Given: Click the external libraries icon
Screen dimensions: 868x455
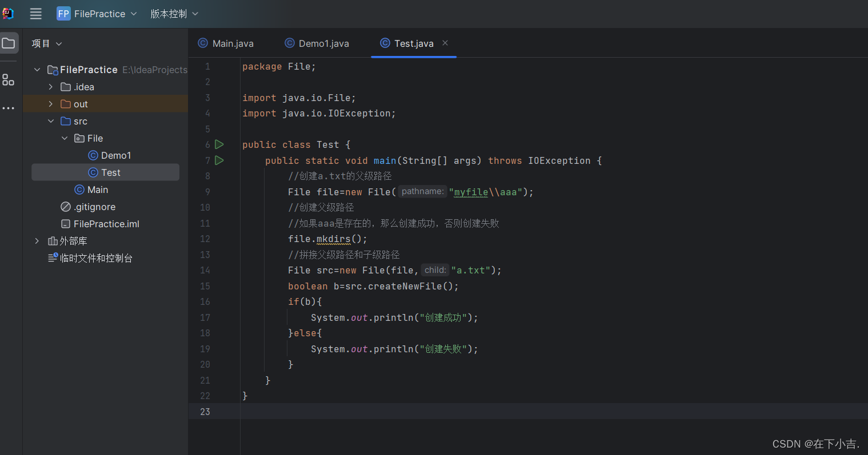Looking at the screenshot, I should [x=53, y=241].
